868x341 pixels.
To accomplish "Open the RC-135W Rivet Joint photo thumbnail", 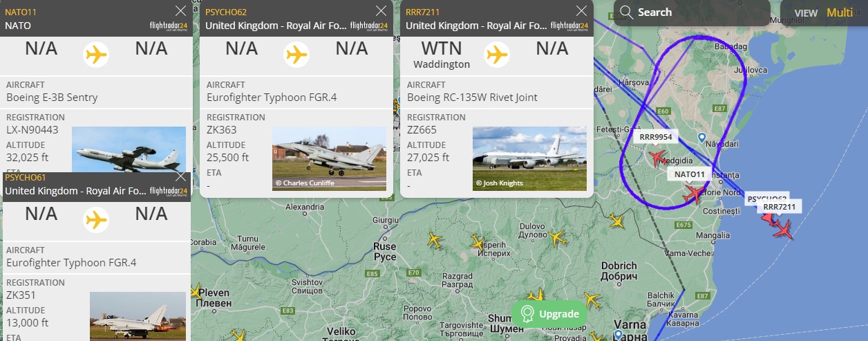I will tap(529, 158).
